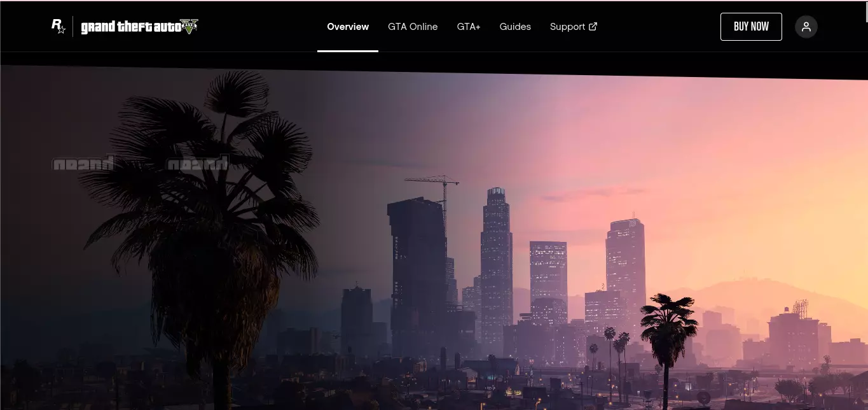Click the Grand Theft Auto V logo
This screenshot has height=410, width=868.
click(140, 27)
